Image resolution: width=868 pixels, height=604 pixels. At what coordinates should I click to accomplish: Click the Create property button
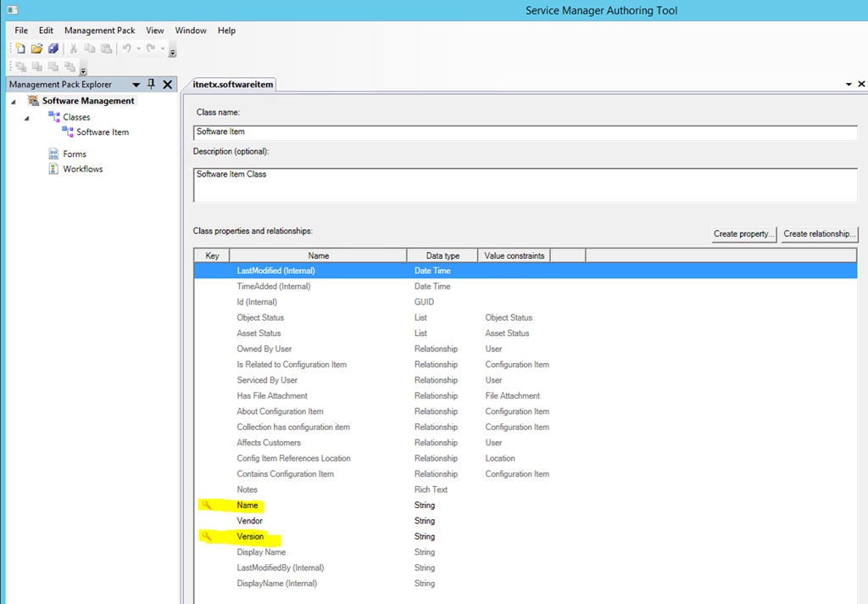pos(744,233)
